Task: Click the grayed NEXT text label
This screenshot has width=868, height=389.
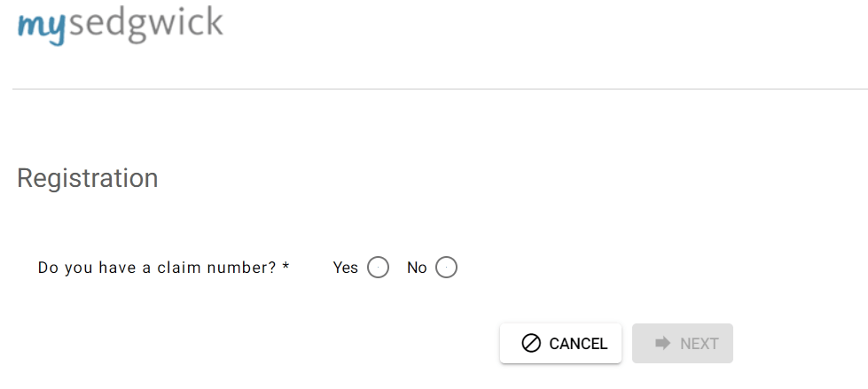Action: 700,344
